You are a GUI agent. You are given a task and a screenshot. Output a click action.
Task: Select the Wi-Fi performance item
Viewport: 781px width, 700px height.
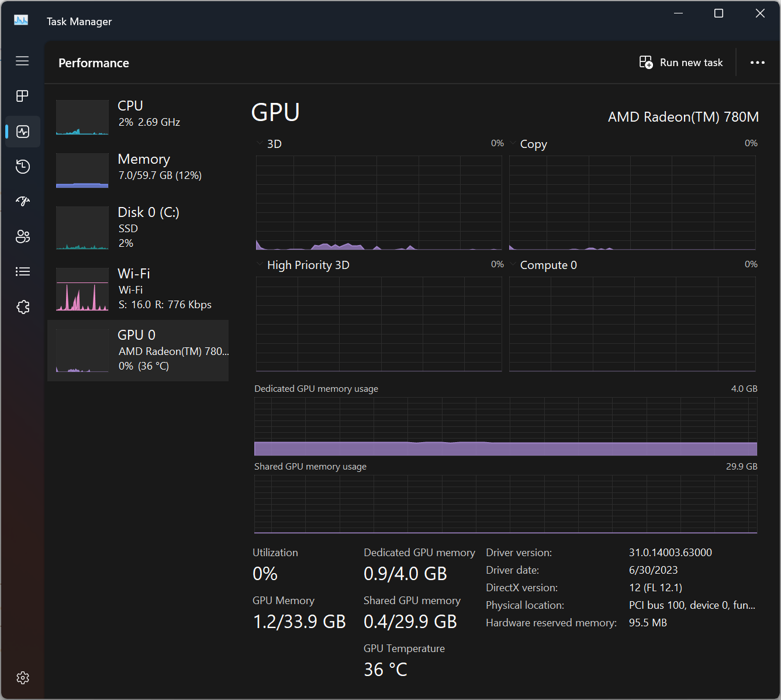138,289
